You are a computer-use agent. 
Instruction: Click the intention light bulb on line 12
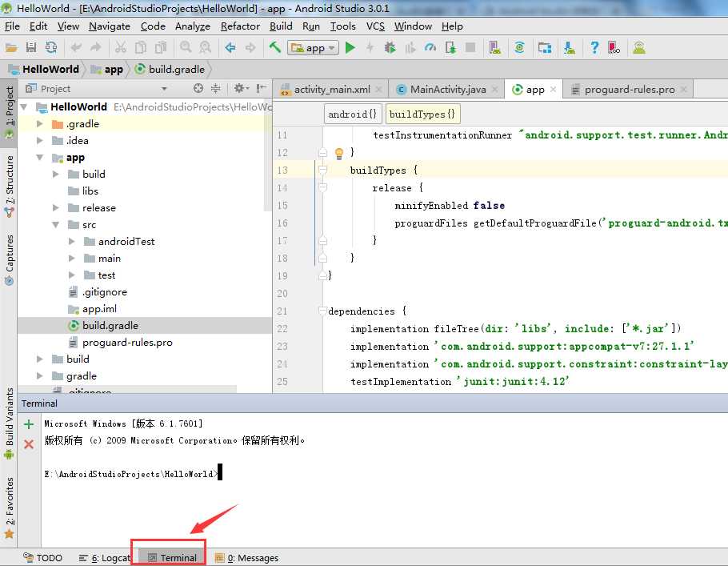coord(339,153)
